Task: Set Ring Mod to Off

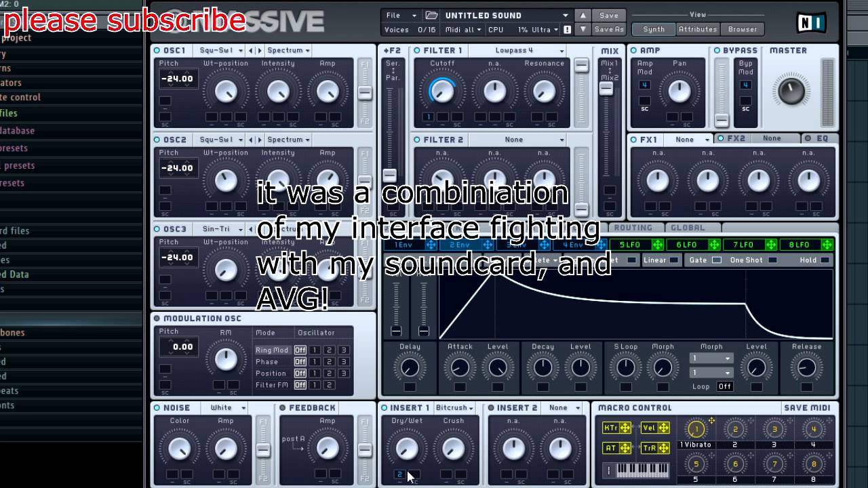Action: [300, 350]
